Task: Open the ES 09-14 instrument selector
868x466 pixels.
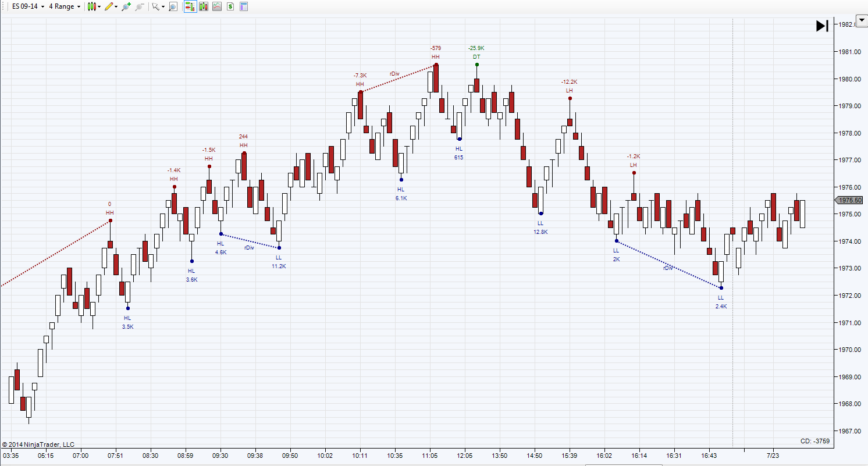Action: [x=29, y=6]
